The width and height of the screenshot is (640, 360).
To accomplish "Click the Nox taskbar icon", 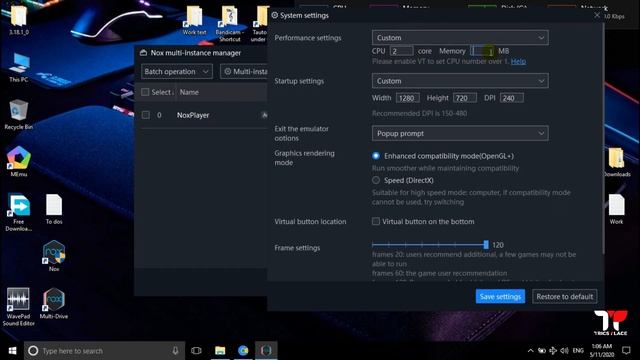I will [266, 350].
